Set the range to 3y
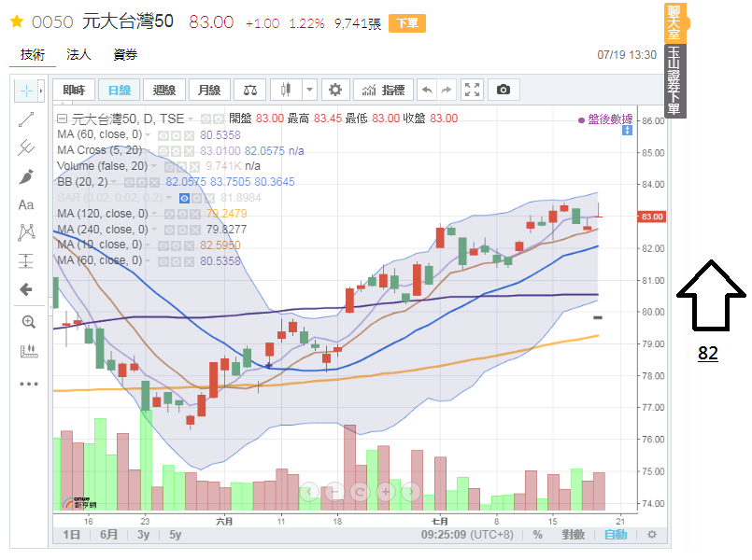 click(x=144, y=535)
